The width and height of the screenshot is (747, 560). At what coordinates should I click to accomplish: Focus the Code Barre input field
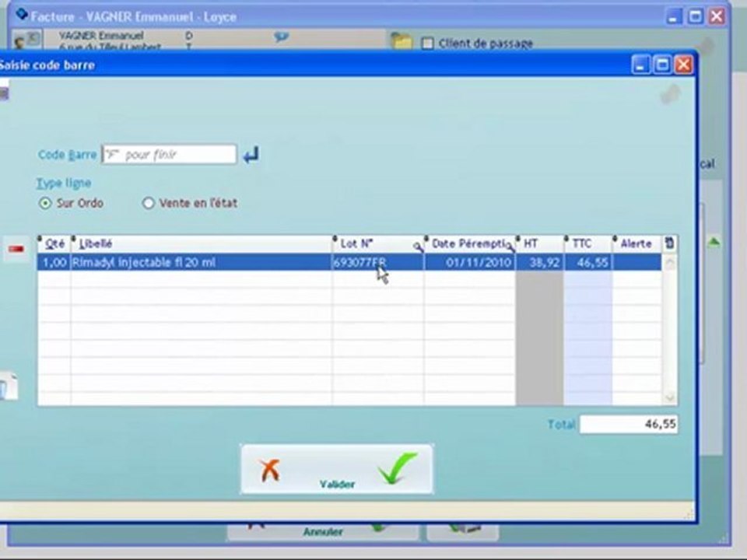coord(169,155)
